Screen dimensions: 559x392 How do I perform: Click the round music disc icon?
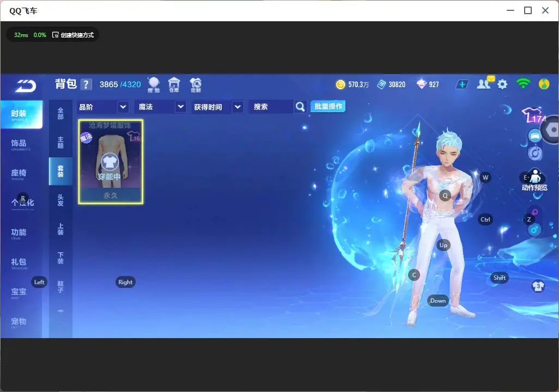click(x=535, y=153)
